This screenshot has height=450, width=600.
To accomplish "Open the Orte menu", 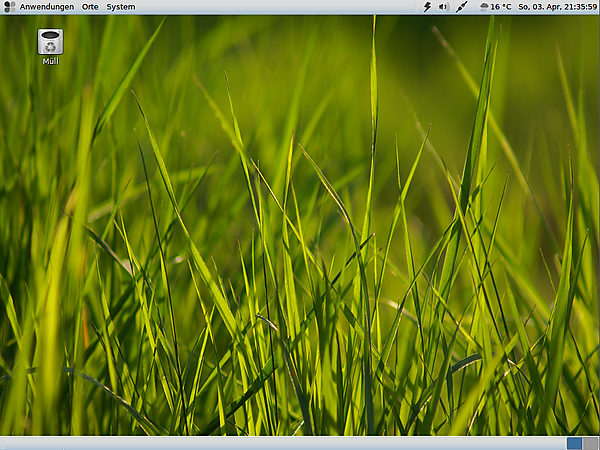I will (x=90, y=7).
